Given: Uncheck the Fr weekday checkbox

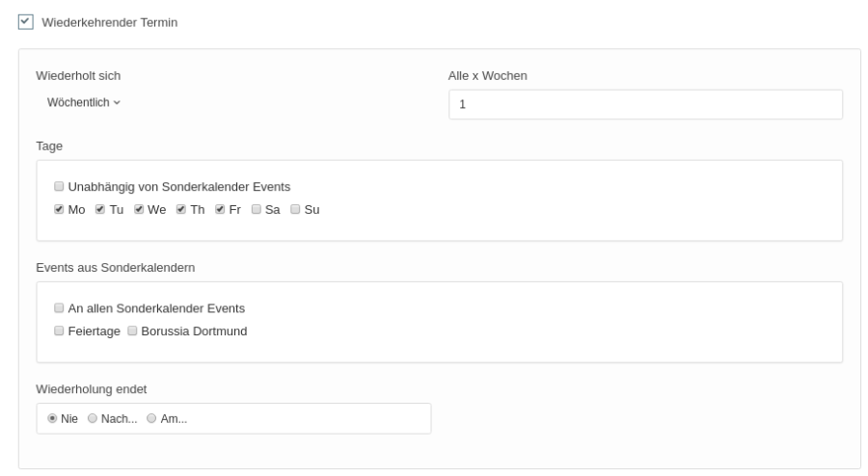Looking at the screenshot, I should (220, 209).
